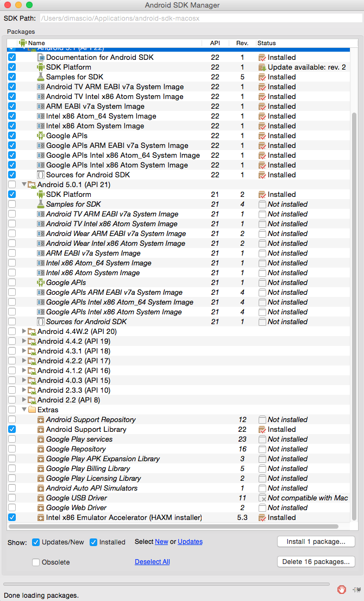Click the Google APIs icon under API 21

(41, 282)
